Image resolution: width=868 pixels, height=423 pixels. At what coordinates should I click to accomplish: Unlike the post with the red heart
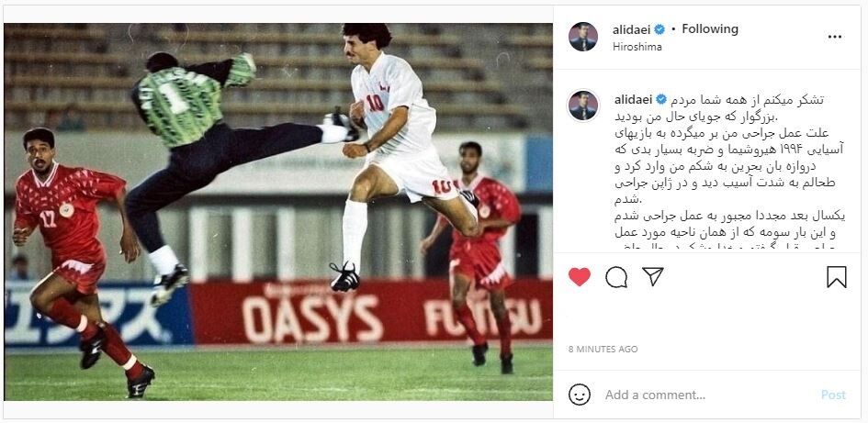(x=579, y=276)
